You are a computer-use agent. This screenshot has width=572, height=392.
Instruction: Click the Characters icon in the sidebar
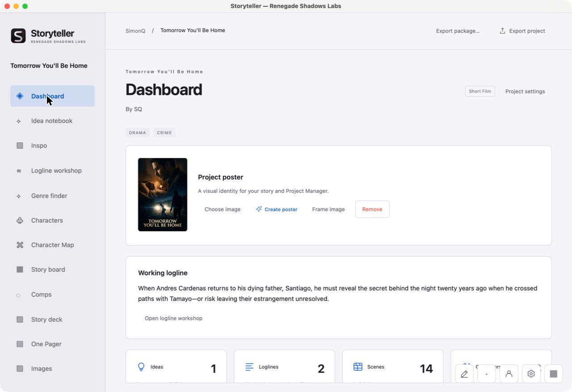[x=20, y=221]
